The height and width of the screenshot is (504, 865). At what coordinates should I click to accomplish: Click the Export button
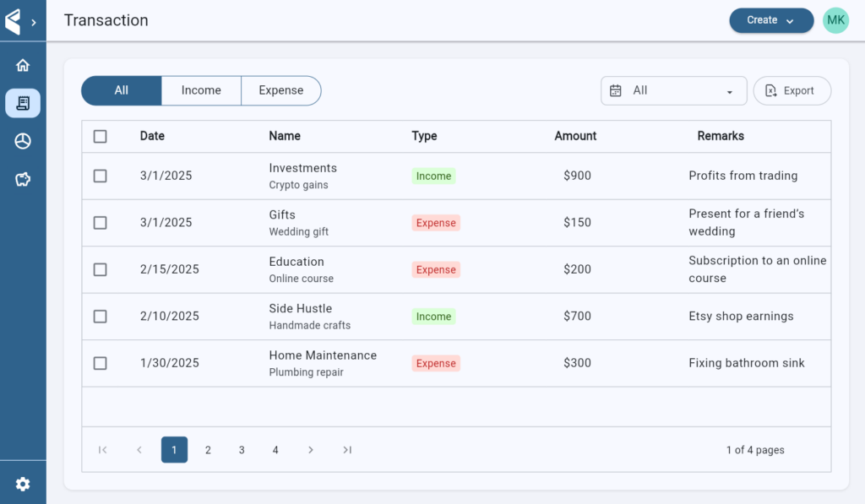coord(792,90)
